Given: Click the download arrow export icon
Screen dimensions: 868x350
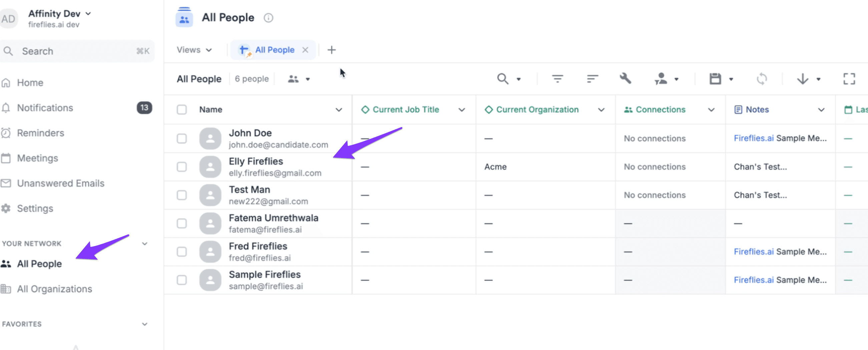Looking at the screenshot, I should click(803, 79).
